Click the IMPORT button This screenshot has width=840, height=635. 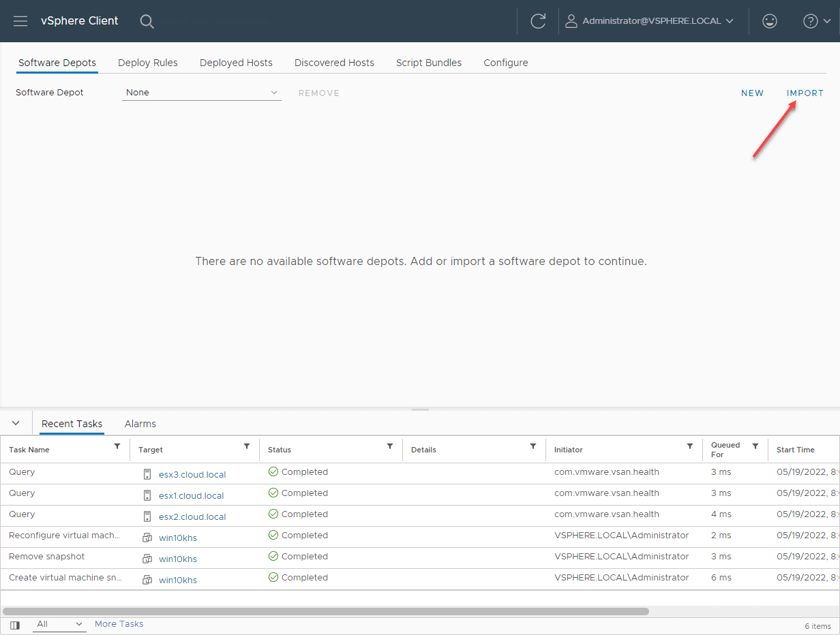click(805, 93)
